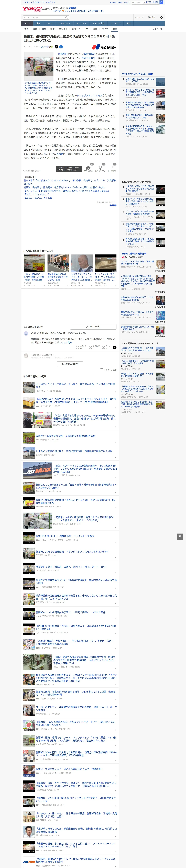This screenshot has width=186, height=868.
Task: Open 国内 category
Action: [x=35, y=29]
